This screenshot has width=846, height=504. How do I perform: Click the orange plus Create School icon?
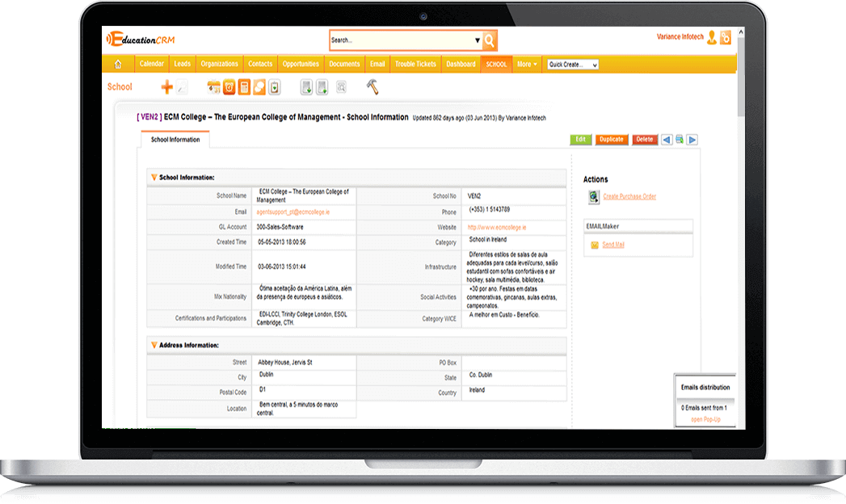(167, 87)
